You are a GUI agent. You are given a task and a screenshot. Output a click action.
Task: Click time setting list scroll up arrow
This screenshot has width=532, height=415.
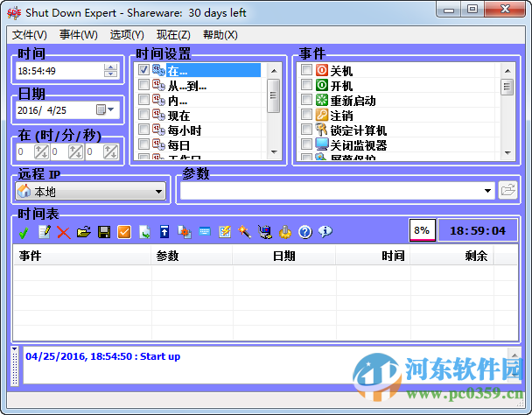[x=274, y=71]
